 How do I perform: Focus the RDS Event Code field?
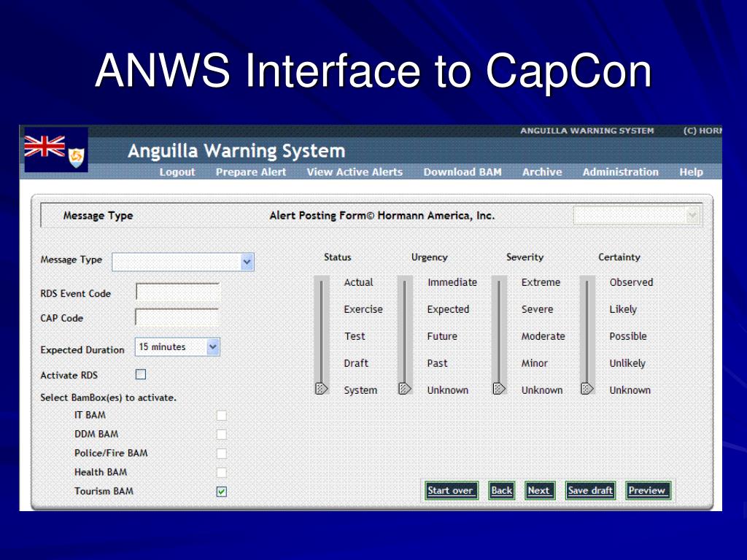coord(178,292)
